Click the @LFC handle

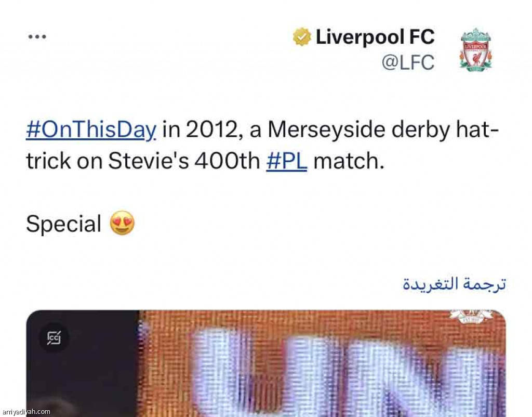pyautogui.click(x=408, y=62)
